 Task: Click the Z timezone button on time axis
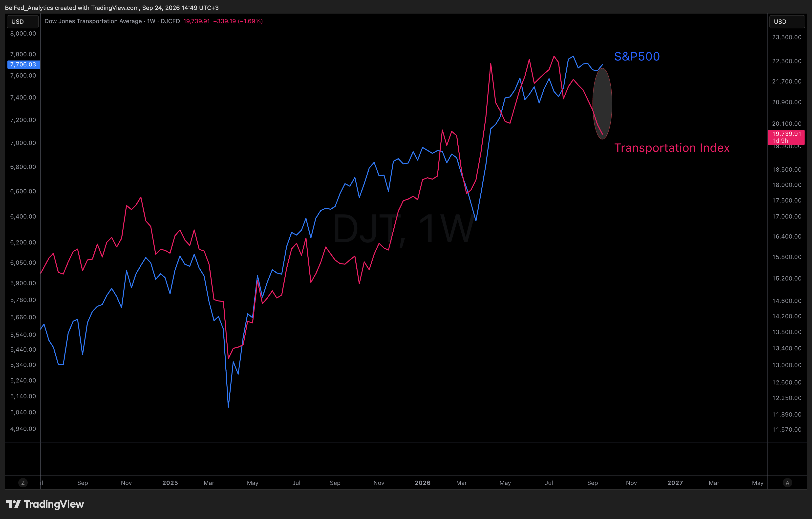23,483
